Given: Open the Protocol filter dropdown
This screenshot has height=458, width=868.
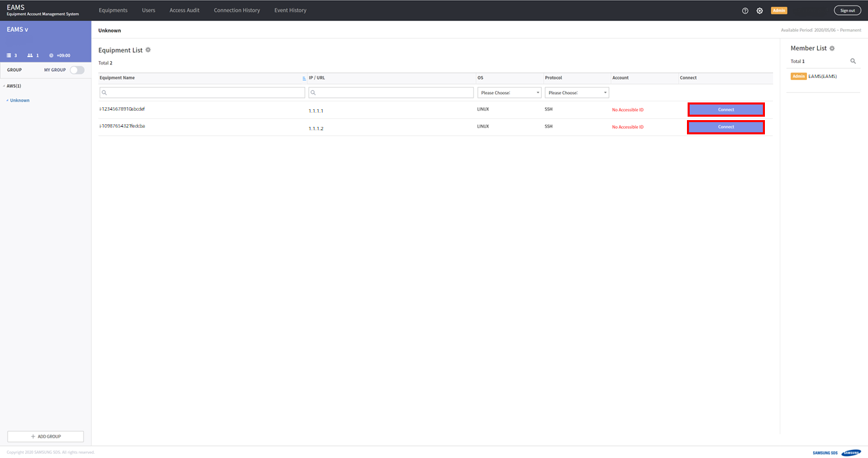Looking at the screenshot, I should [x=577, y=92].
